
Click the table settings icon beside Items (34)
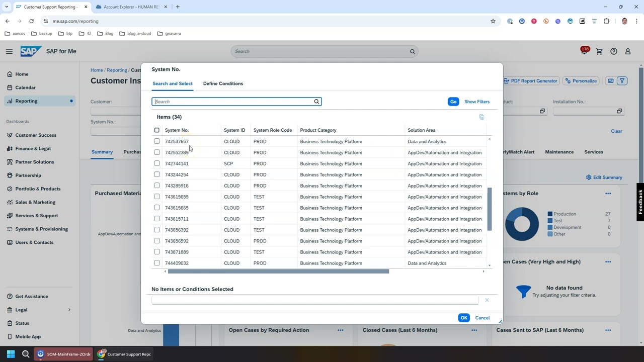tap(481, 117)
